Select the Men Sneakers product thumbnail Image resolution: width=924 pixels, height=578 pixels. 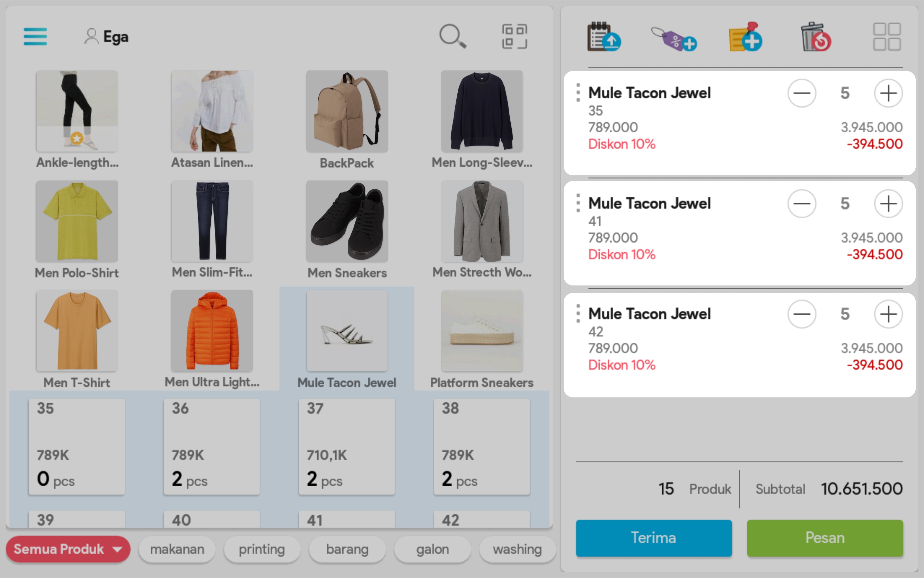click(347, 222)
